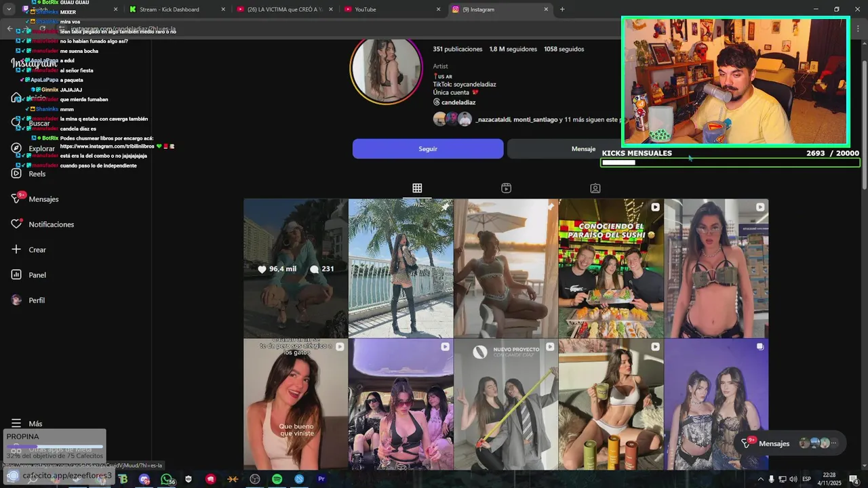Open Notificaciones in the sidebar
Image resolution: width=868 pixels, height=488 pixels.
click(42, 224)
